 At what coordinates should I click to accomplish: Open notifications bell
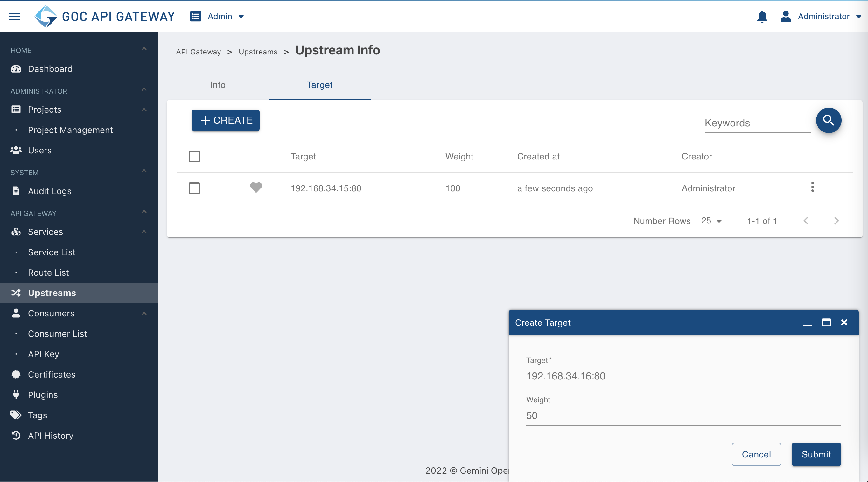click(x=762, y=16)
